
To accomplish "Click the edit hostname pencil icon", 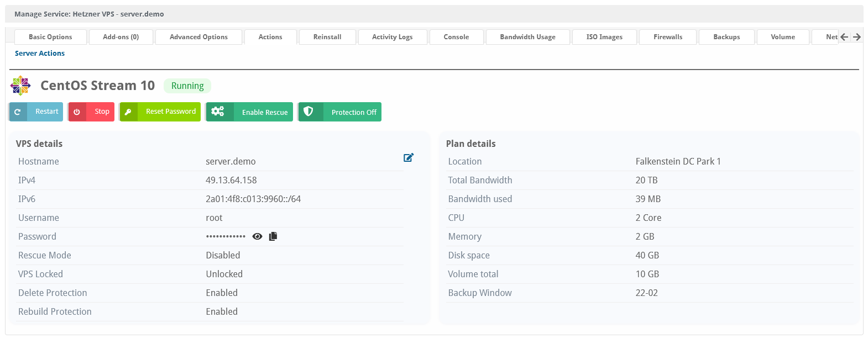I will tap(409, 158).
